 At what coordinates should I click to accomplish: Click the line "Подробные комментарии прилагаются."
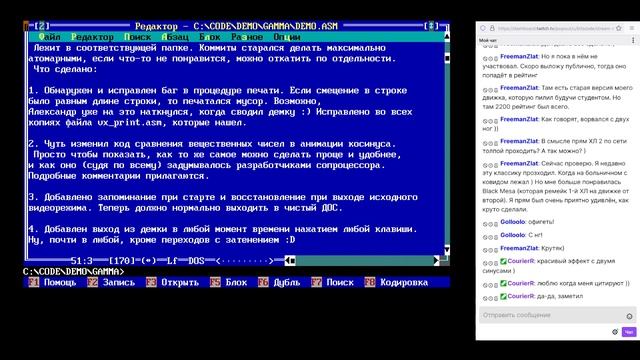coord(119,176)
